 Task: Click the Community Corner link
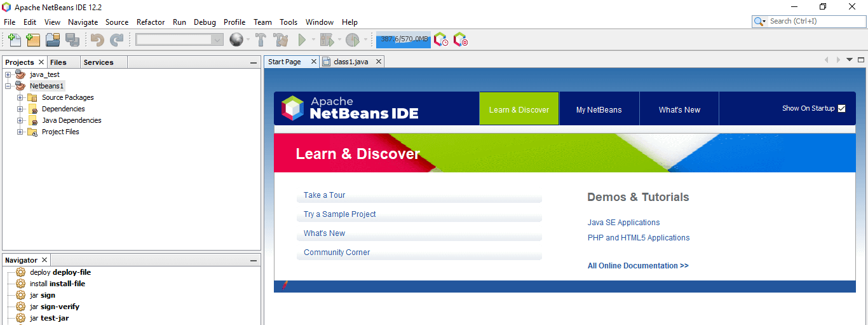[x=337, y=252]
